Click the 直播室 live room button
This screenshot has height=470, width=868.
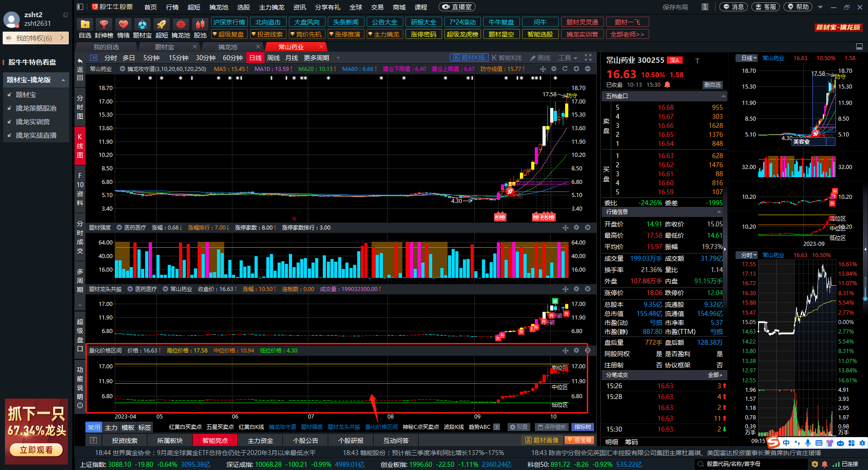[457, 7]
